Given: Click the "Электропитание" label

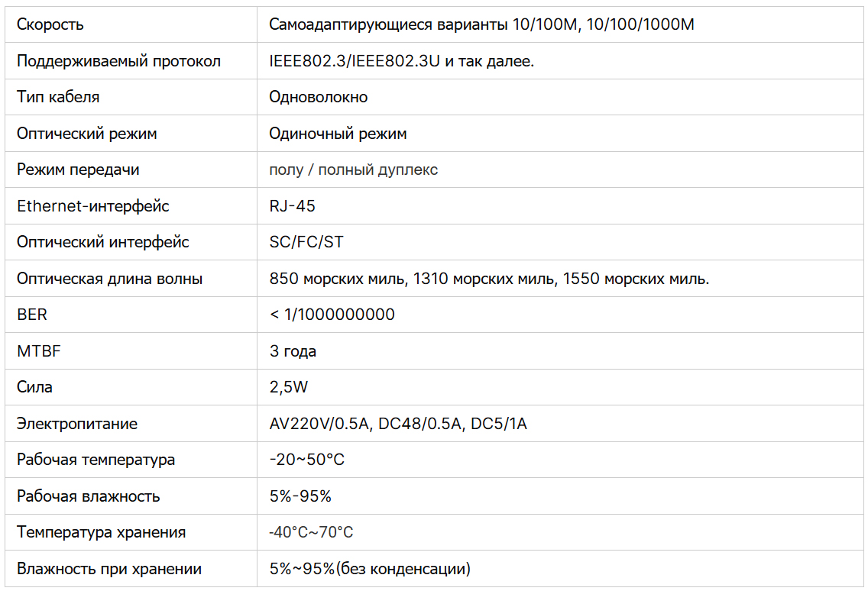Looking at the screenshot, I should [x=77, y=424].
